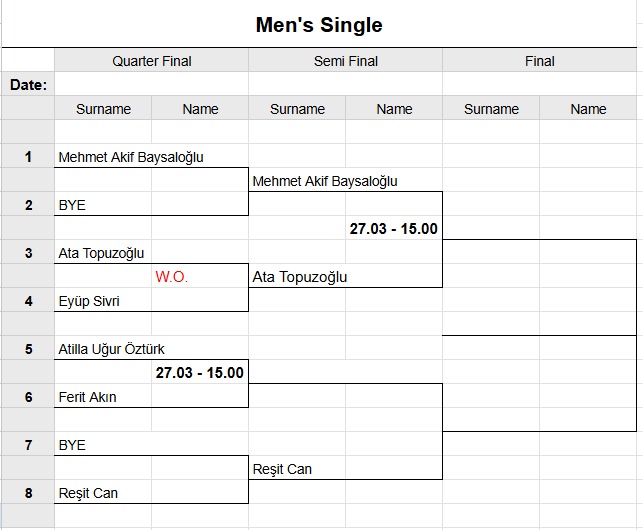
Task: Click the "Date:" label cell
Action: point(28,85)
